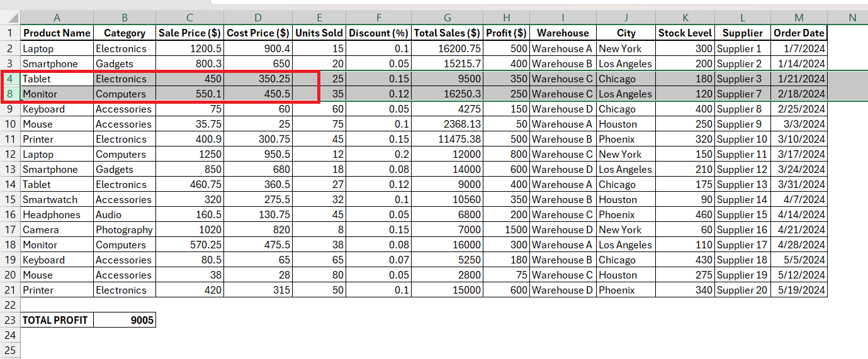The height and width of the screenshot is (359, 868).
Task: Click the cost price 130.75 cell
Action: coord(258,214)
